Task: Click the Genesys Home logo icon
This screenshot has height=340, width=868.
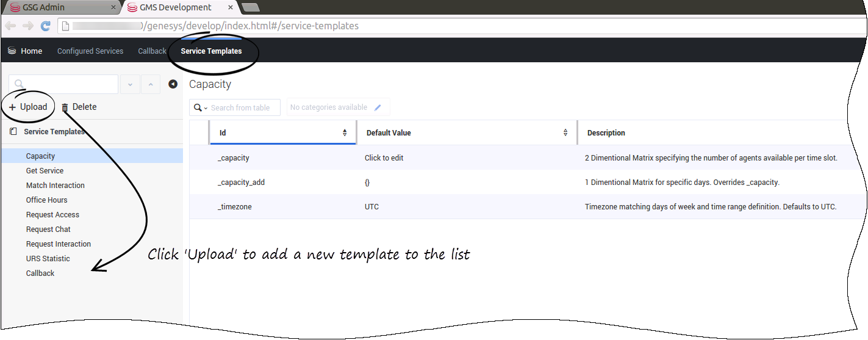Action: coord(12,51)
